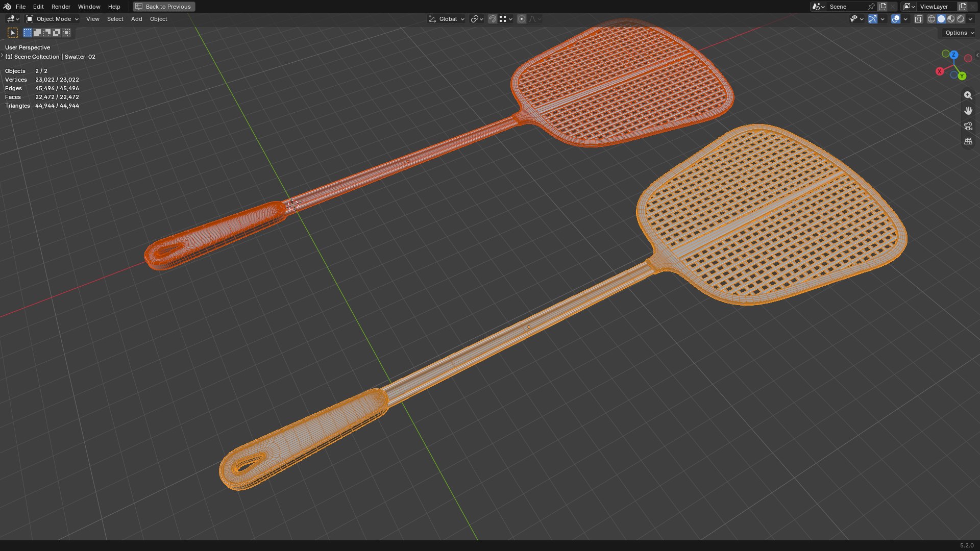Open the transform pivot point dropdown
The width and height of the screenshot is (980, 551).
(x=477, y=19)
